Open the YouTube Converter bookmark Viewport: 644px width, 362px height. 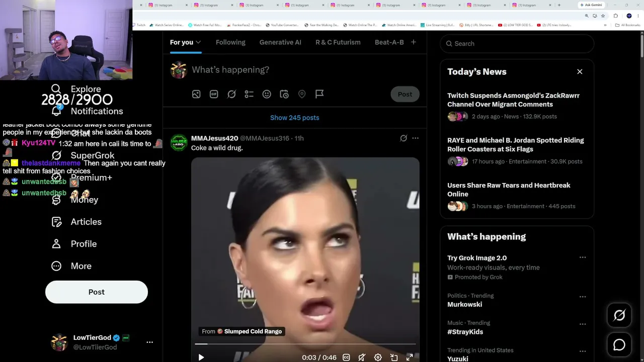[x=282, y=25]
